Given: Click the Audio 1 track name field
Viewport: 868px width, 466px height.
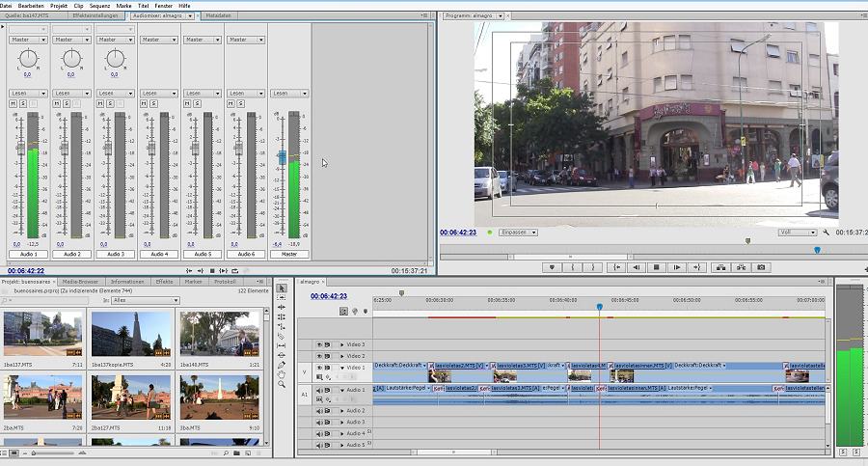Looking at the screenshot, I should pyautogui.click(x=28, y=255).
